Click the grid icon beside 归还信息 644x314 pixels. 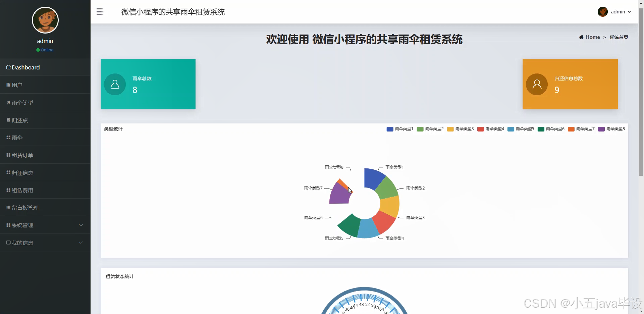[8, 172]
